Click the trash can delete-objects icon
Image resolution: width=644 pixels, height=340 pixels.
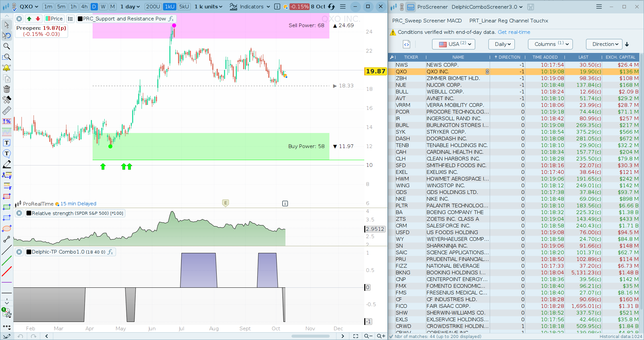(6, 89)
